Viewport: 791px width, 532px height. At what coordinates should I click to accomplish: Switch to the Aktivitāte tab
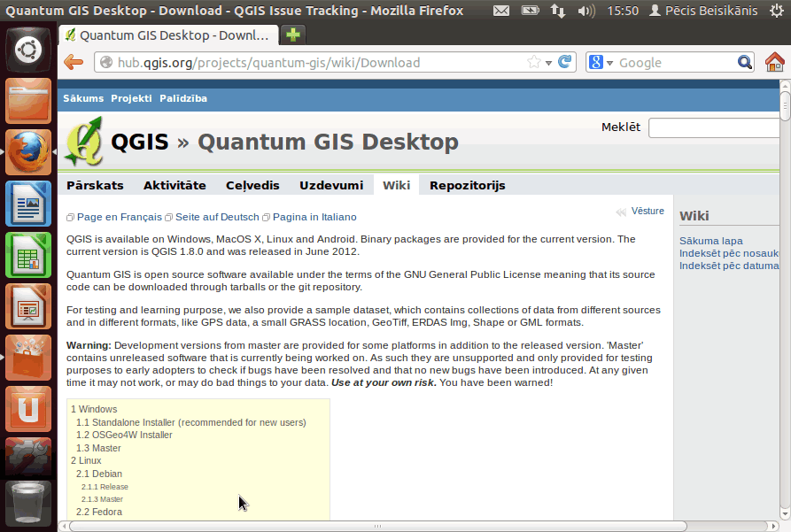174,185
